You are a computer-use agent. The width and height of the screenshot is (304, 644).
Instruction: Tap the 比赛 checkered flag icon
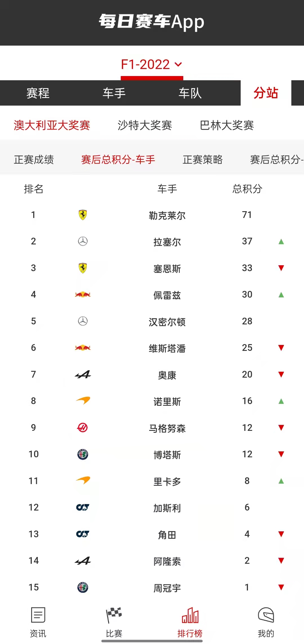(114, 615)
